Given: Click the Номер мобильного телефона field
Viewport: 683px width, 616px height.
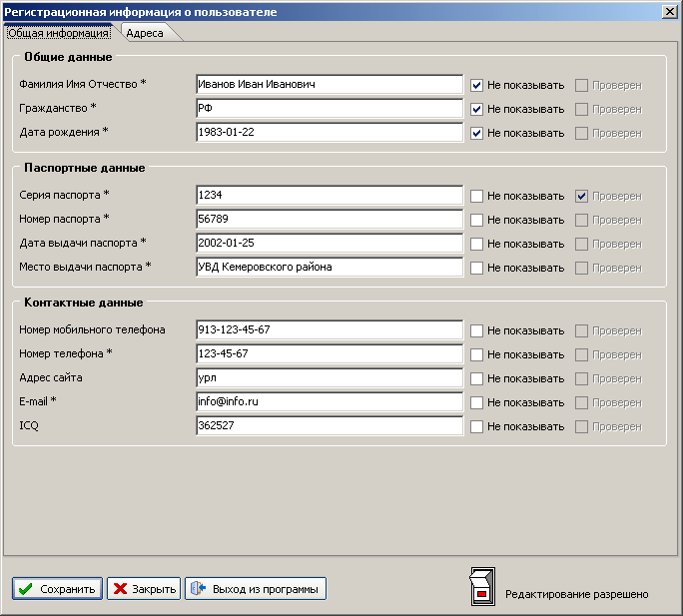Looking at the screenshot, I should pyautogui.click(x=330, y=330).
